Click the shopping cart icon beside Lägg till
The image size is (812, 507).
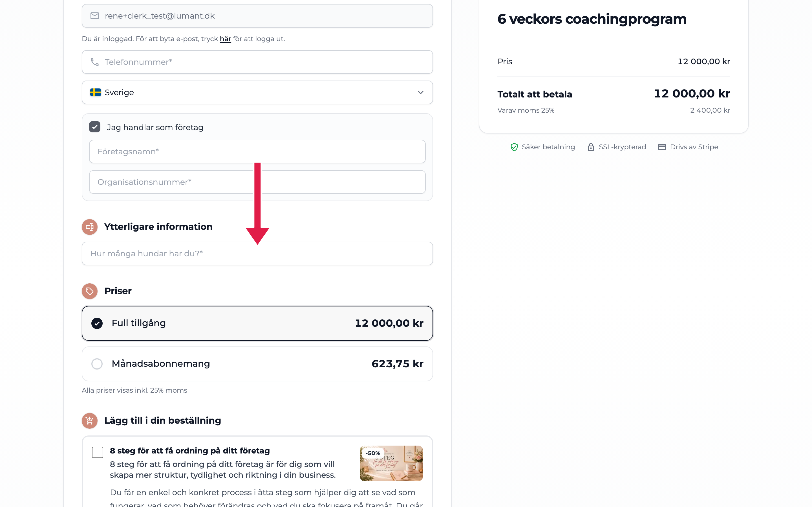(90, 421)
